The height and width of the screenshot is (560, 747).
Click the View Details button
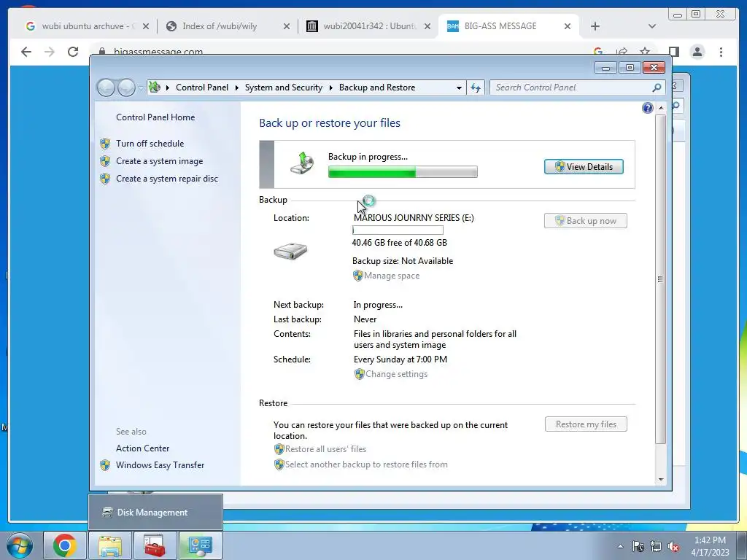[584, 167]
